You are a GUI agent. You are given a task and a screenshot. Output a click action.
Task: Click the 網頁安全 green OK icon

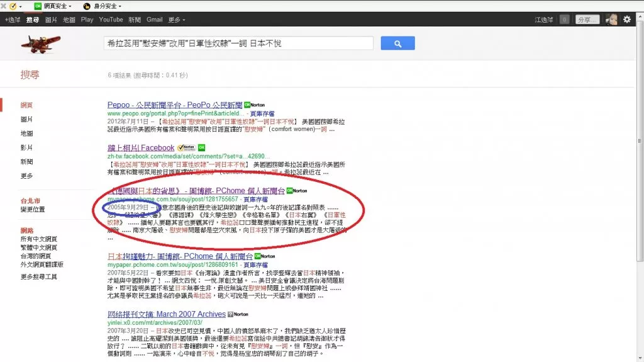38,6
